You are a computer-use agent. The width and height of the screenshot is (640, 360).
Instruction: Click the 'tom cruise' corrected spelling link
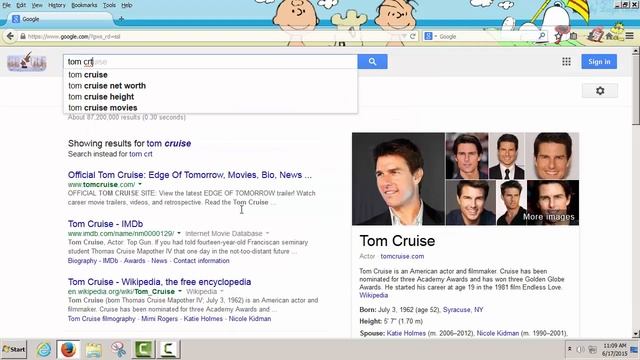pos(169,144)
